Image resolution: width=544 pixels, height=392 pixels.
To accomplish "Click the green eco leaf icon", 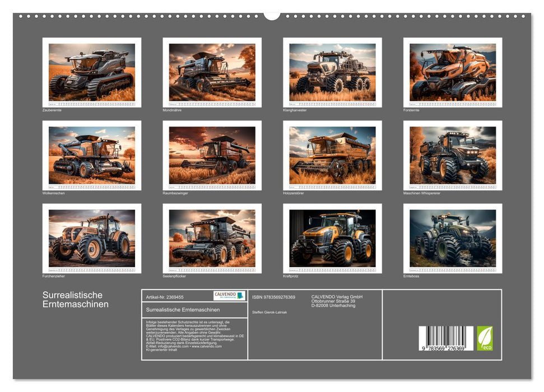I will (x=485, y=338).
